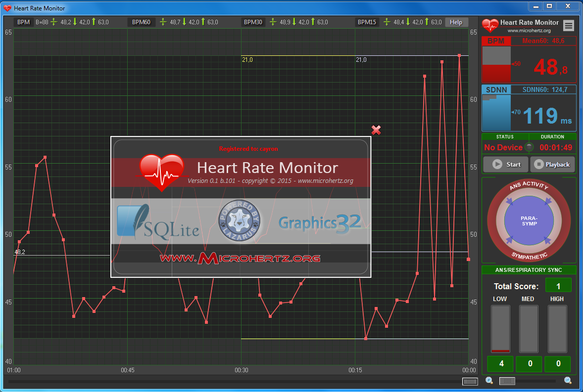Click the mean icon next to B=88

(x=54, y=22)
